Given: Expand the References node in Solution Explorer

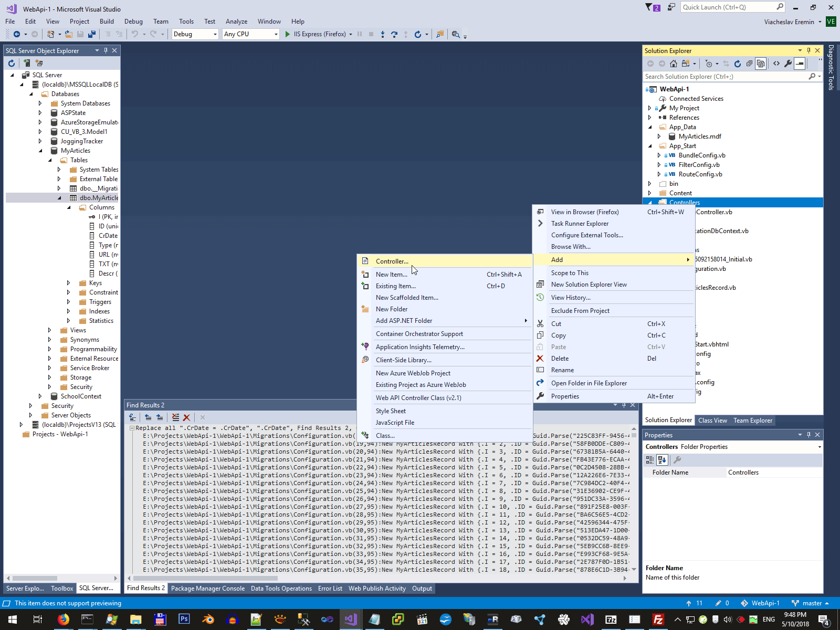Looking at the screenshot, I should (649, 118).
